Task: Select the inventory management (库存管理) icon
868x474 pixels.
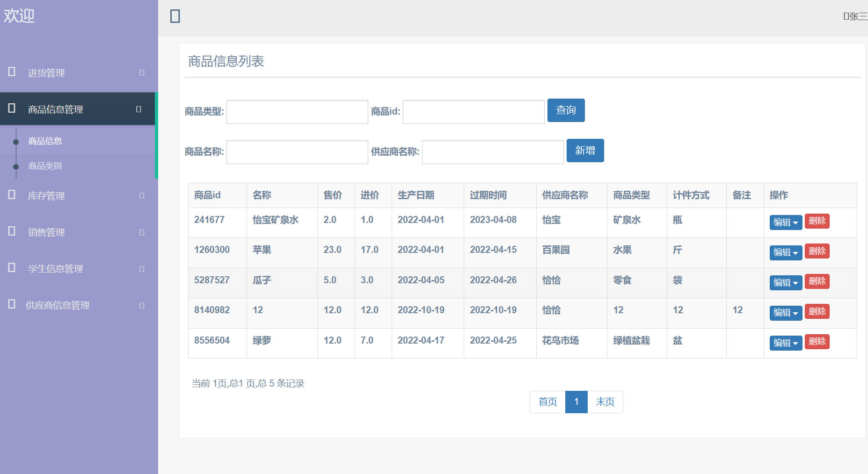Action: [x=11, y=195]
